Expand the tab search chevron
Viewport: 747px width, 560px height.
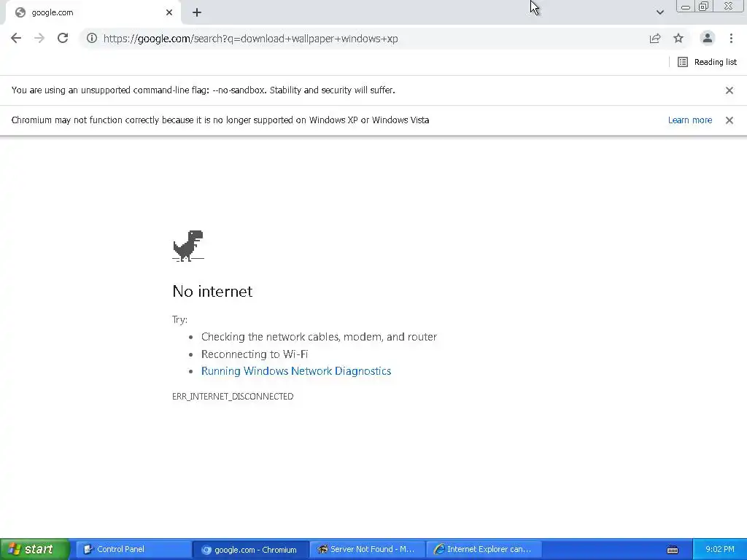click(659, 12)
